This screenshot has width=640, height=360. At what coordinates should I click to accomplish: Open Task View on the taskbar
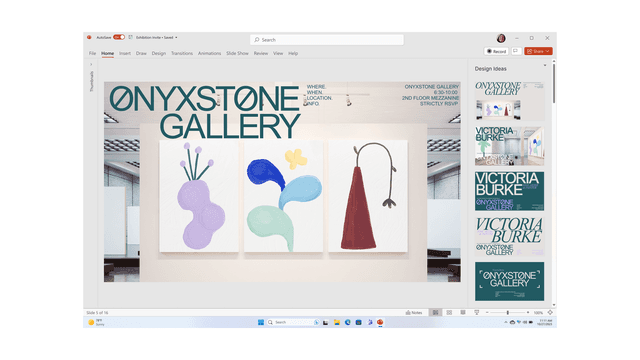[325, 322]
